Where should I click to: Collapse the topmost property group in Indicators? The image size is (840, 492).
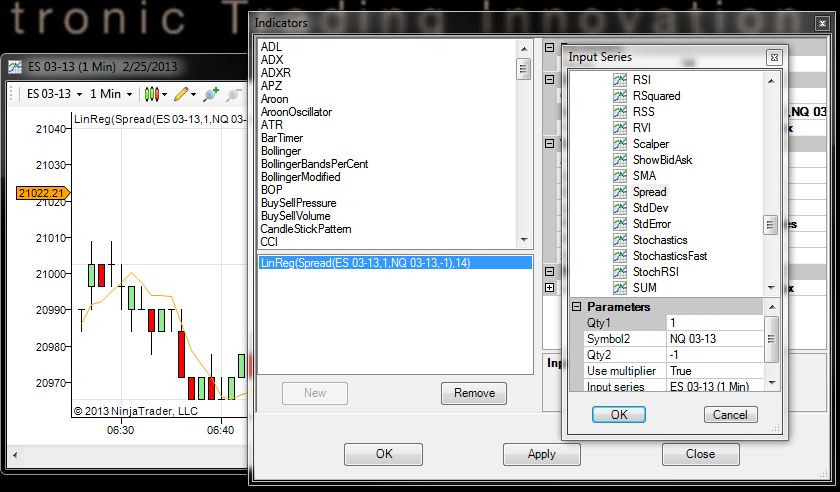pos(549,48)
